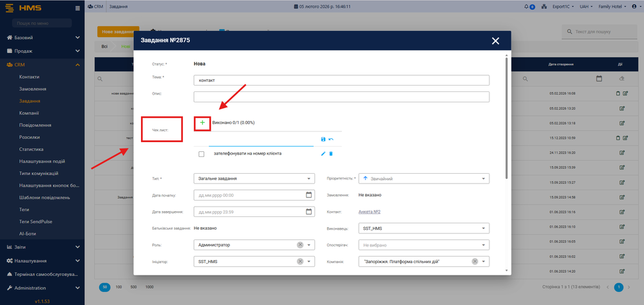This screenshot has width=644, height=305.
Task: Open the calendar for Дата початку
Action: click(308, 195)
